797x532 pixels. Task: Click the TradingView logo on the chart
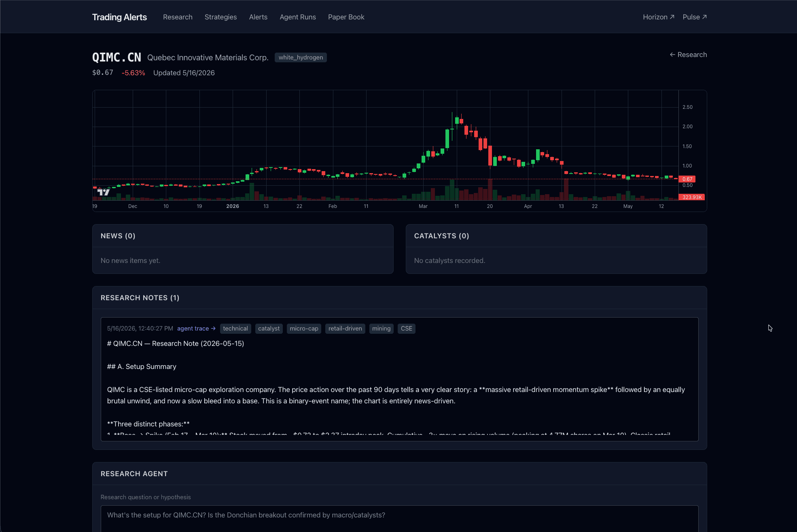(x=104, y=192)
